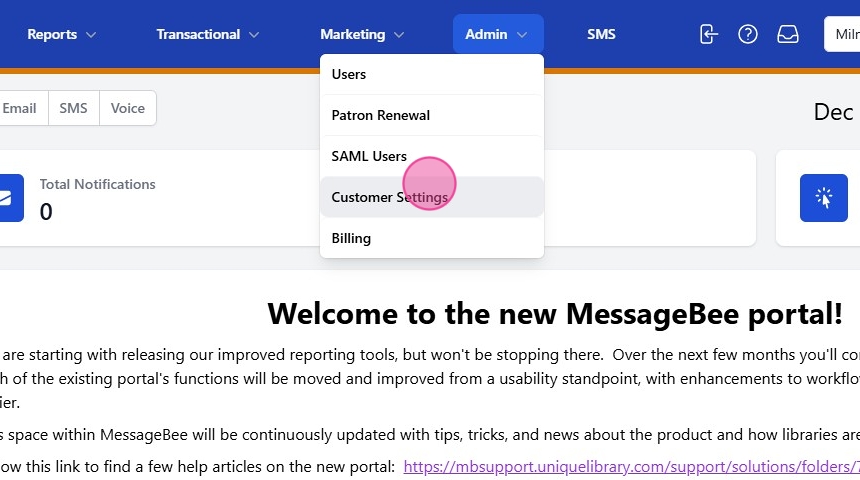Select Customer Settings menu entry
The height and width of the screenshot is (480, 860).
pyautogui.click(x=432, y=197)
